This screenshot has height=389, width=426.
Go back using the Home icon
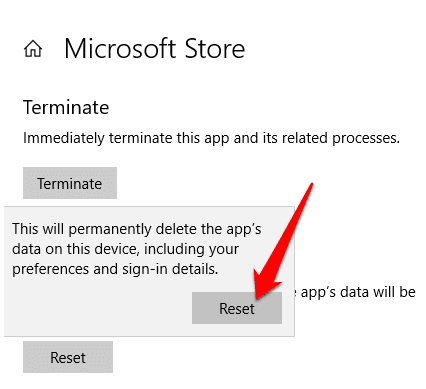33,49
